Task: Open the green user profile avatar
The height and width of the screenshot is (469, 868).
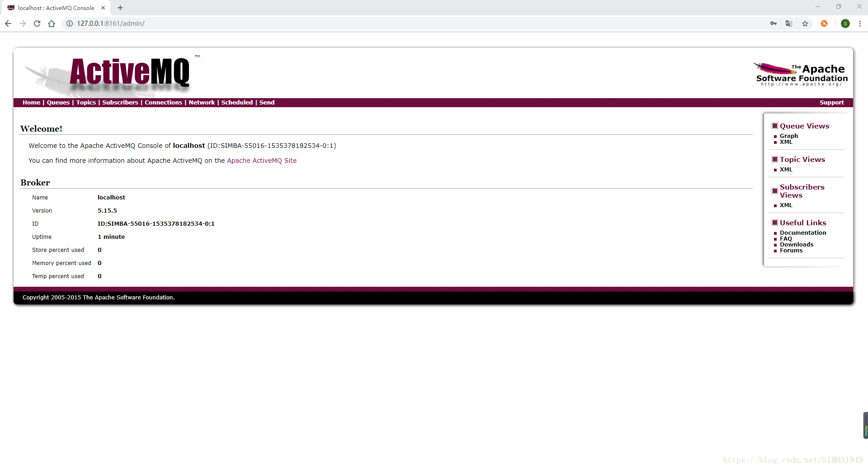Action: click(845, 24)
